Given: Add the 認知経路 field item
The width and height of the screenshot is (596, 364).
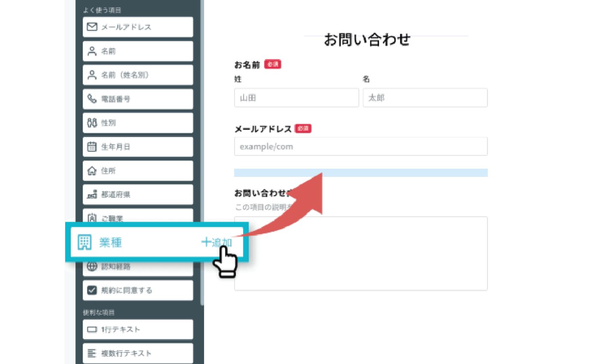Looking at the screenshot, I should point(138,269).
